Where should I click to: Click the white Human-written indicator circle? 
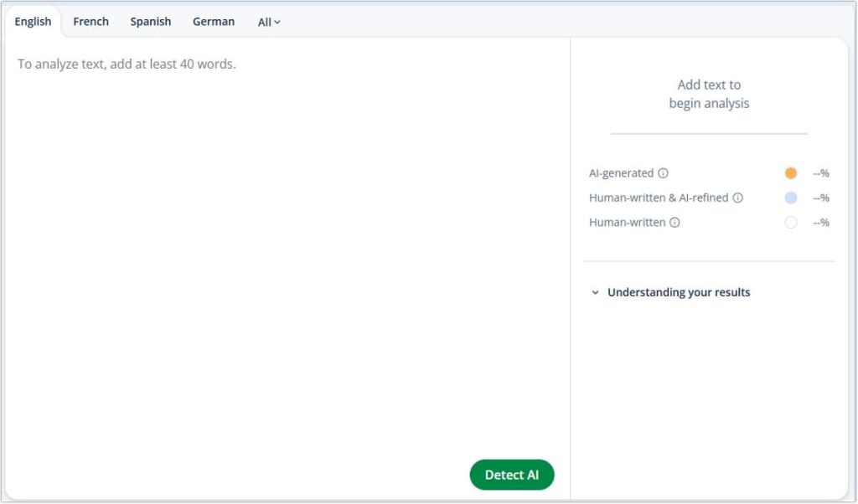tap(790, 222)
